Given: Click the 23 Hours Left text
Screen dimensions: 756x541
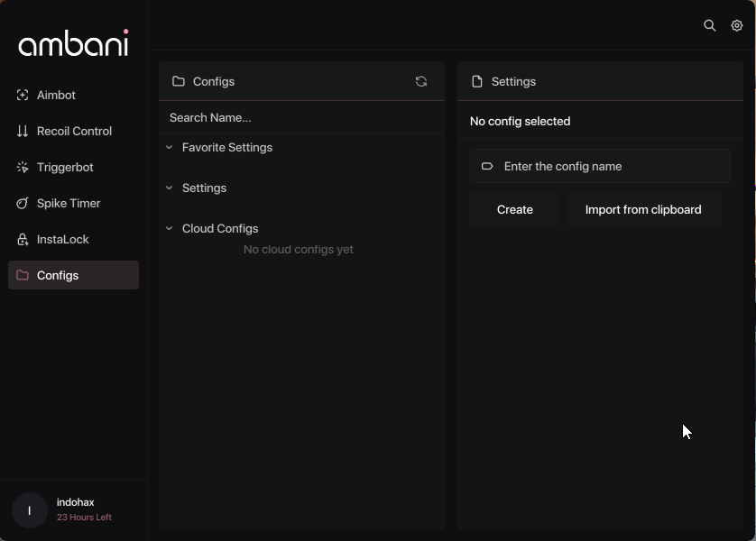Looking at the screenshot, I should [84, 517].
